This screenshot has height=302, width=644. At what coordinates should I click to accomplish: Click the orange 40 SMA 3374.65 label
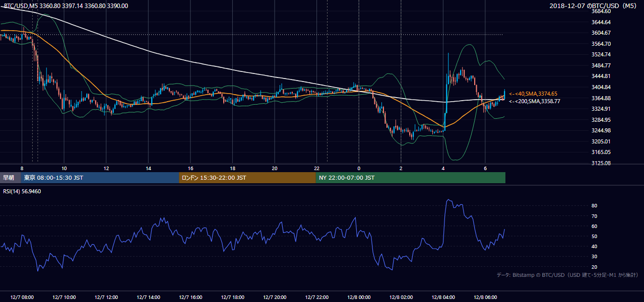(x=533, y=94)
